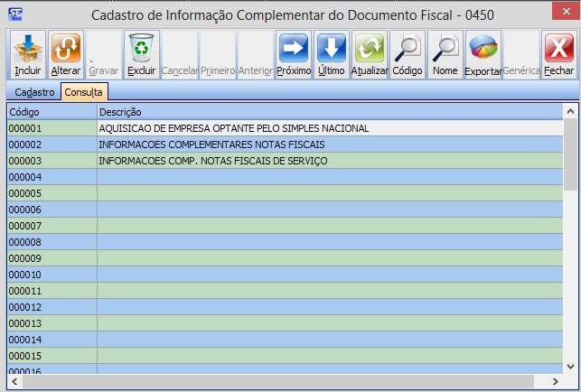The image size is (581, 392).
Task: Jump to last record with Último
Action: pos(332,53)
